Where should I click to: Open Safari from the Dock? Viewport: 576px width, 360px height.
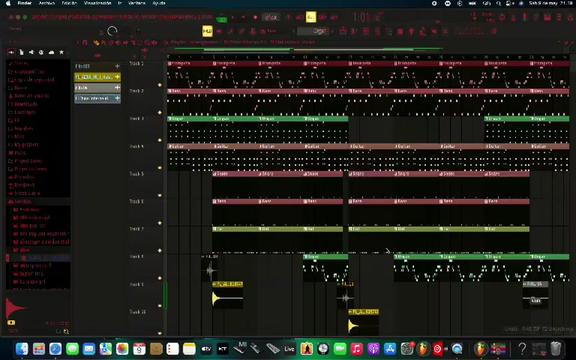coord(55,349)
